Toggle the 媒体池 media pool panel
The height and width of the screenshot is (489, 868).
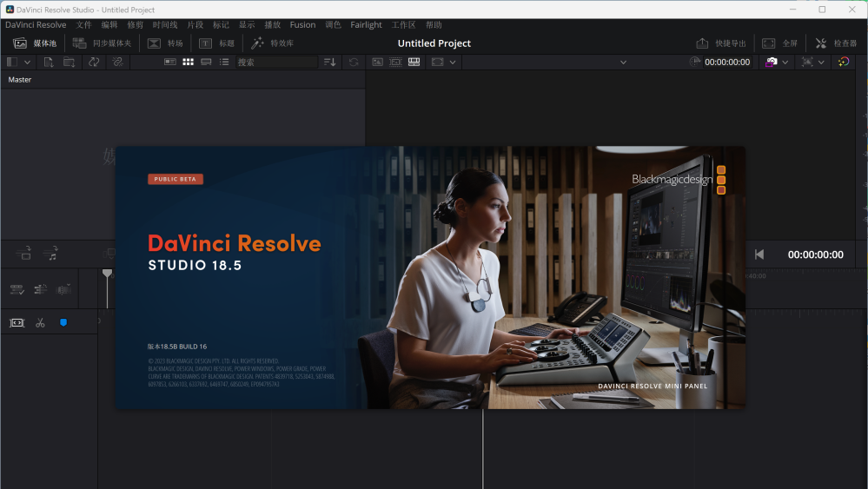(34, 43)
